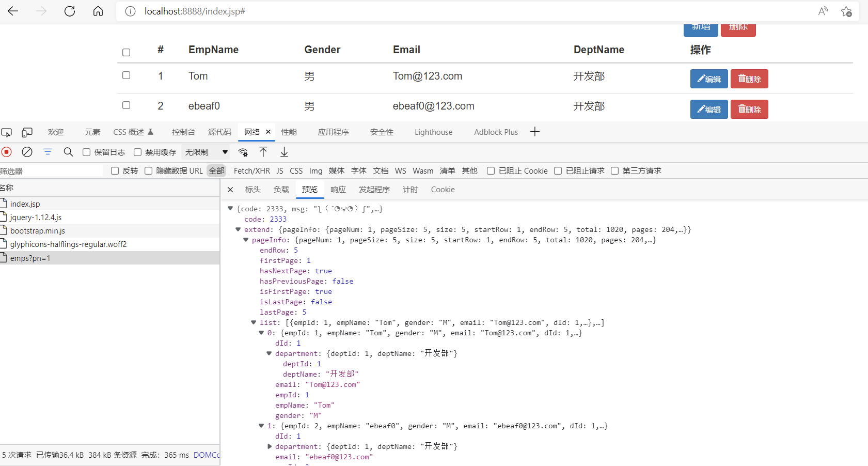Activate the inspect element picker icon
The width and height of the screenshot is (868, 466).
[7, 132]
